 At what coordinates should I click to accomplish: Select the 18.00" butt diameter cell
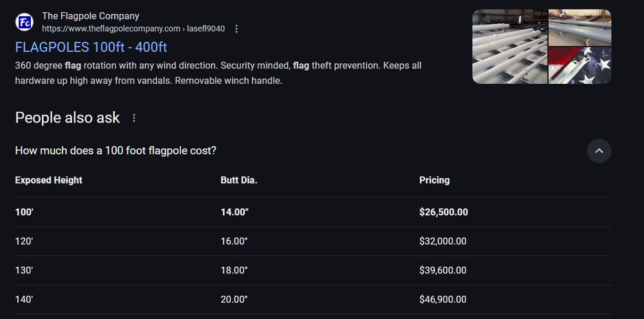click(x=234, y=271)
